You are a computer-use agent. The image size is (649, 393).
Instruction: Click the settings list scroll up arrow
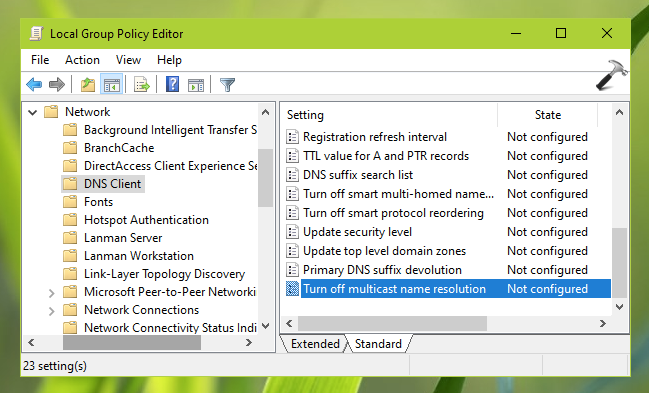(619, 112)
